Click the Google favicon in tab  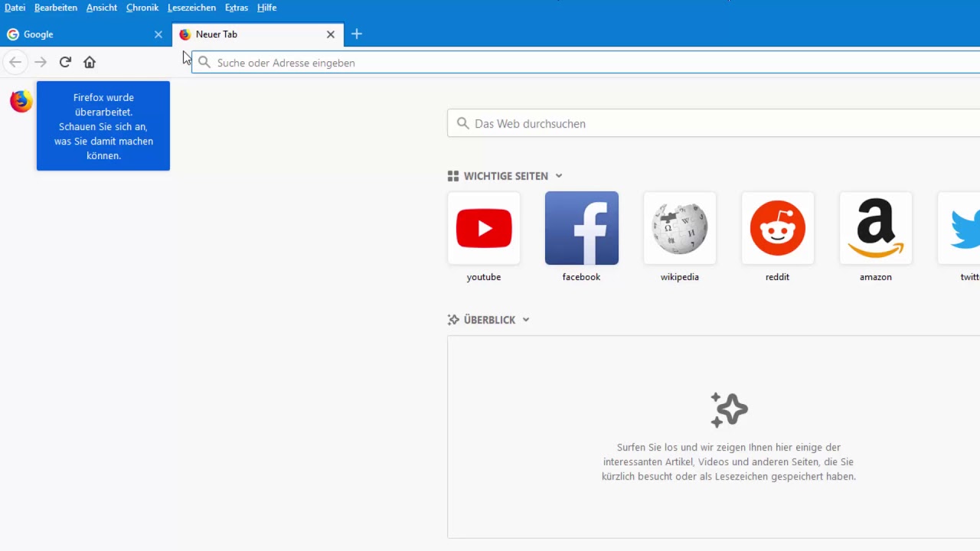[13, 34]
